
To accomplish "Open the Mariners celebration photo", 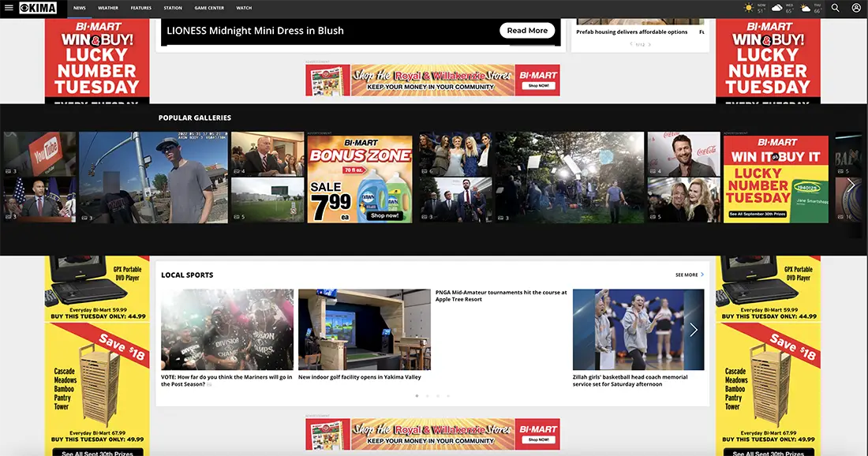I will click(x=227, y=329).
